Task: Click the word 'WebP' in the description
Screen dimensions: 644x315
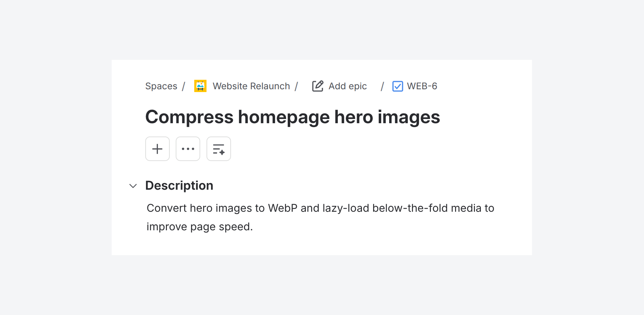Action: pyautogui.click(x=283, y=208)
